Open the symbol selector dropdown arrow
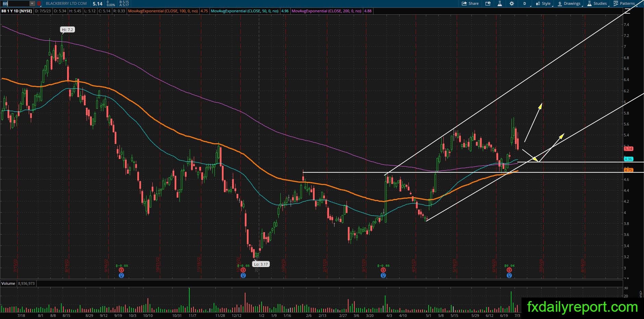 tap(32, 3)
